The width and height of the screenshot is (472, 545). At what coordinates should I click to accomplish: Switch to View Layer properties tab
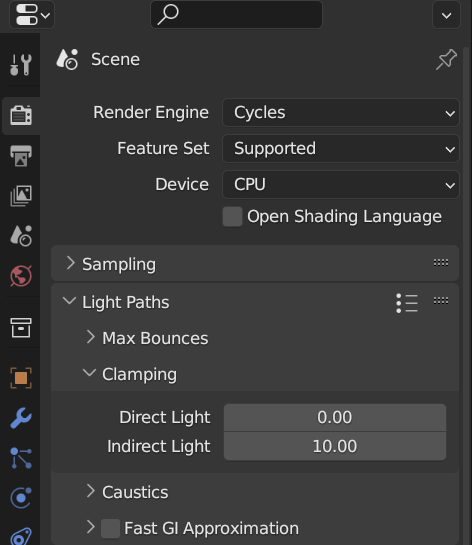click(x=21, y=196)
